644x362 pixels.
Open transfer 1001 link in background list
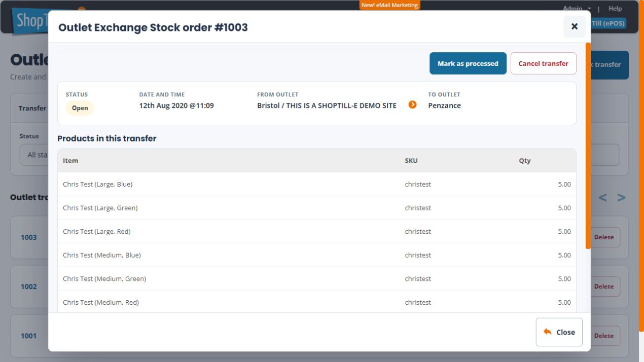29,336
